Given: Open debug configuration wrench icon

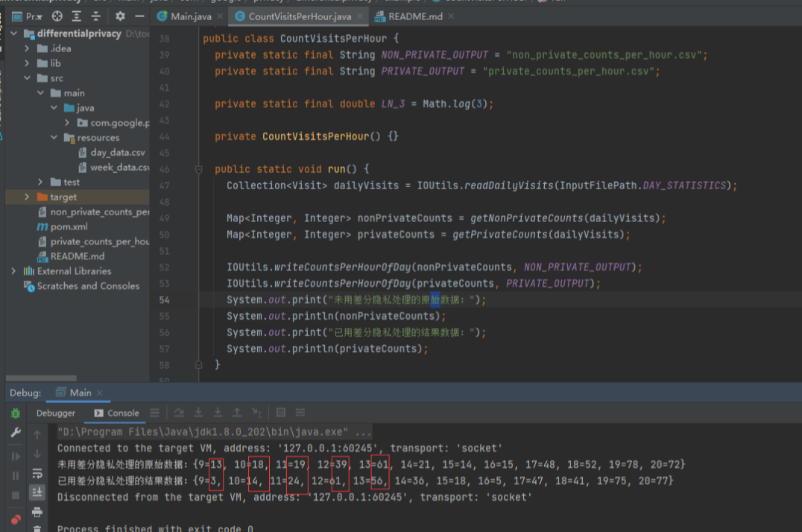Looking at the screenshot, I should [x=16, y=433].
